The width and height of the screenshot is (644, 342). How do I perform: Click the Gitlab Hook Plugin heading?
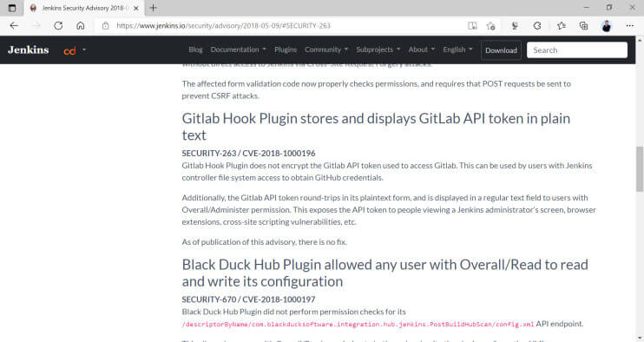[376, 127]
